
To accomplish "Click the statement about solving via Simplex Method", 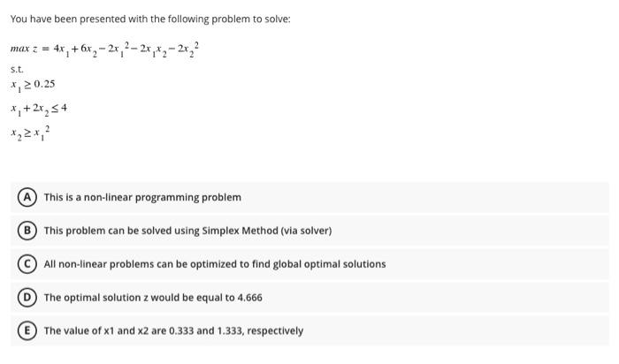I will [187, 231].
